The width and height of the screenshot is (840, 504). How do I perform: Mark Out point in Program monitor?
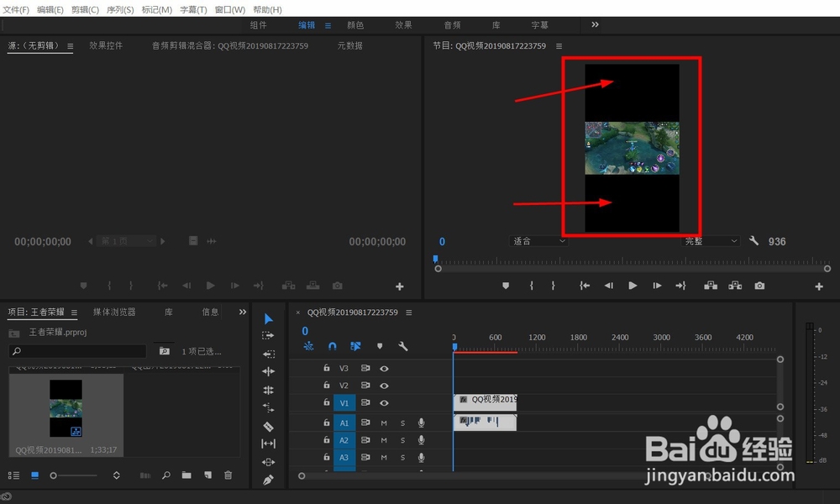click(x=553, y=286)
